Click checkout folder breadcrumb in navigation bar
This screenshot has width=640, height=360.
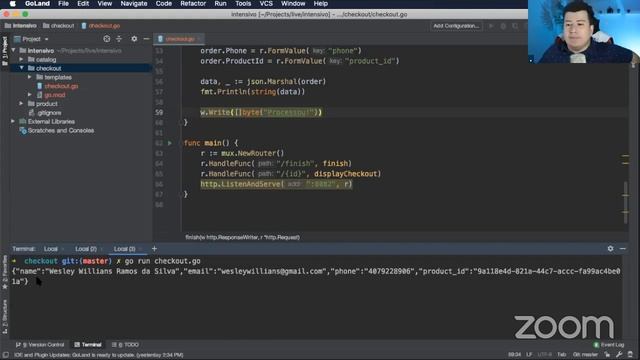59,26
